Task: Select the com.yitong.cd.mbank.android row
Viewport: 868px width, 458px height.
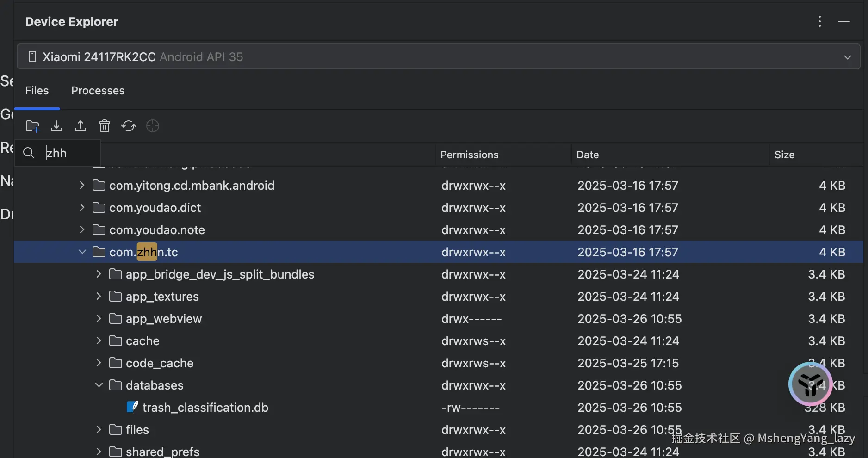Action: point(439,185)
